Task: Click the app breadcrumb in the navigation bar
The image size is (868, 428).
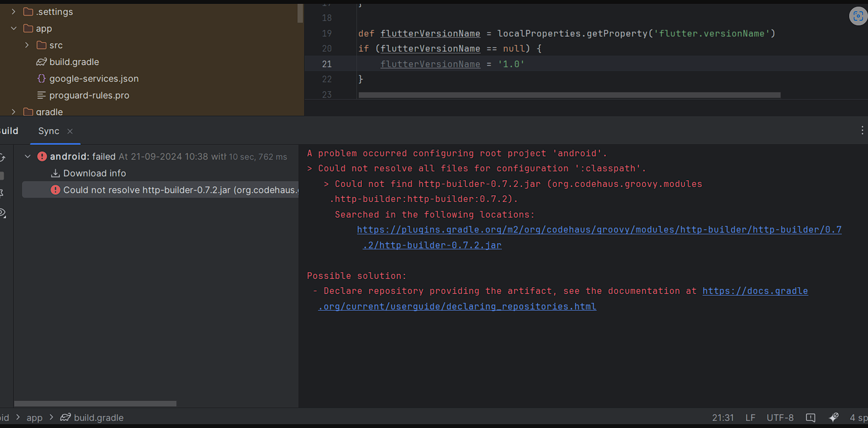Action: 34,418
